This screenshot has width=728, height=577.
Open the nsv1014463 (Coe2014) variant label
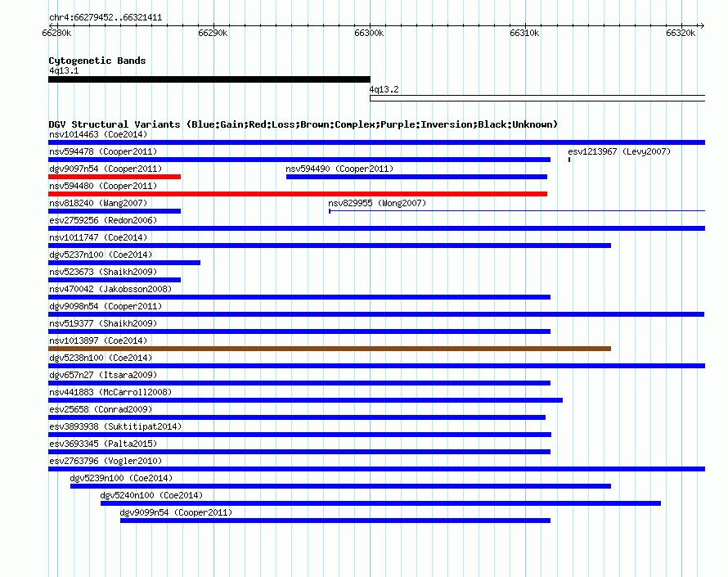[x=98, y=134]
